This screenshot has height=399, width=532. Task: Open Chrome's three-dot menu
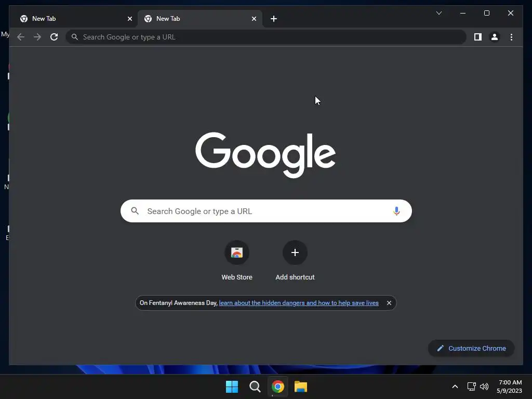(x=511, y=37)
